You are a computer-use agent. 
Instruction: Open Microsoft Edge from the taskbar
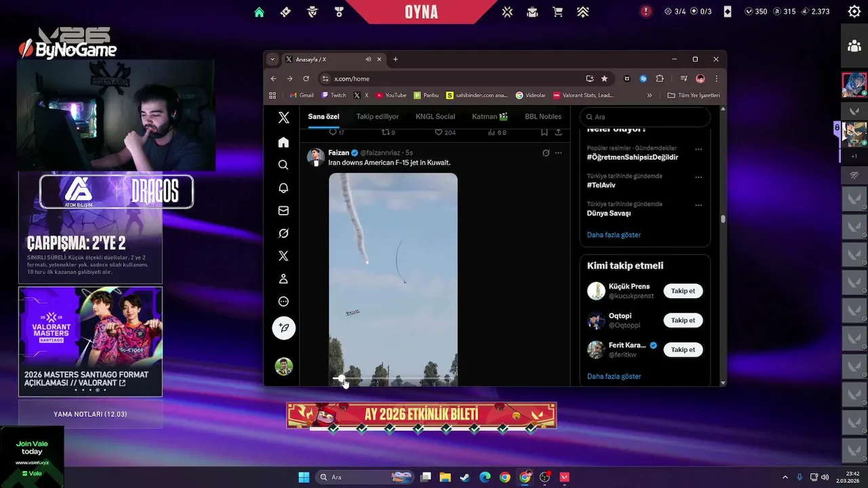(484, 477)
